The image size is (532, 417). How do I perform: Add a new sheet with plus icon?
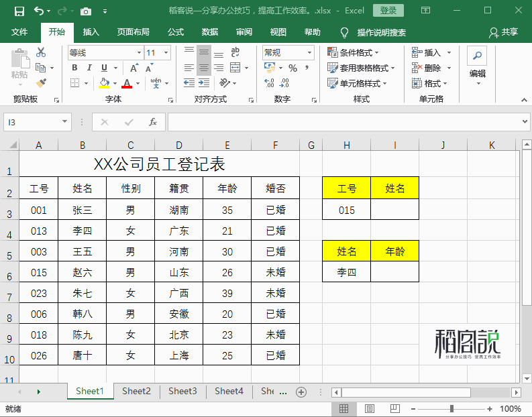point(301,392)
